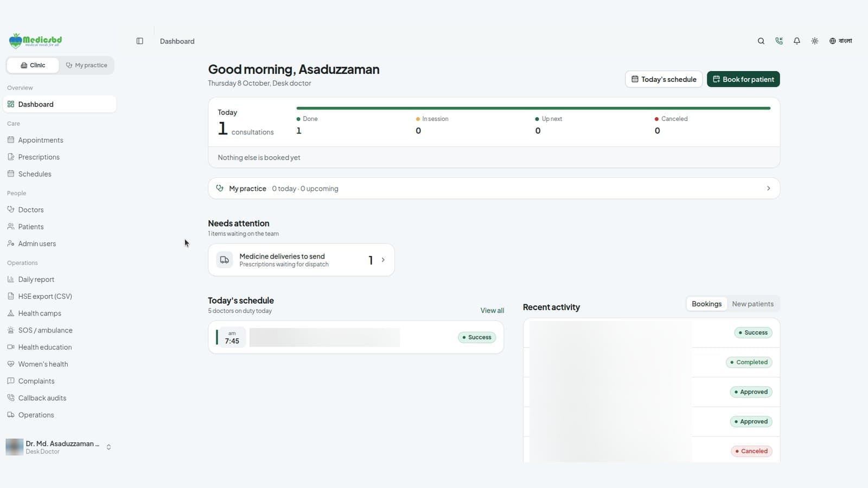Viewport: 868px width, 488px height.
Task: Click the Health education video icon
Action: (x=11, y=347)
